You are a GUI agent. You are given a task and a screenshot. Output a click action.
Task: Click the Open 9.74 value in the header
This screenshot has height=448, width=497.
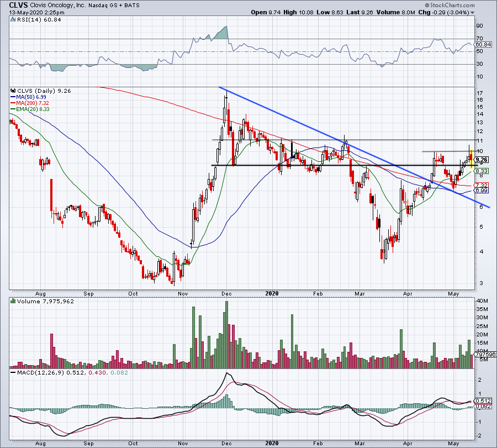coord(266,12)
